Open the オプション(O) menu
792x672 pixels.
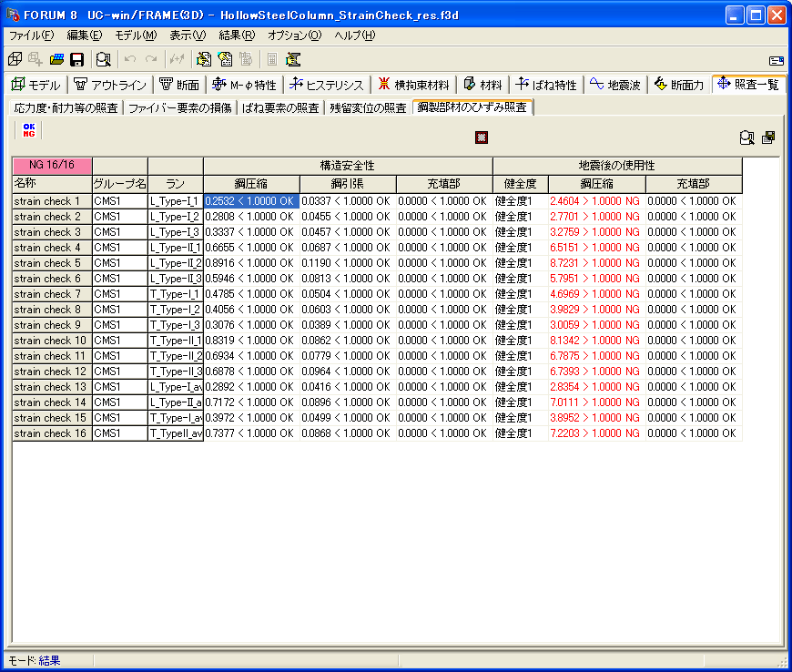[x=294, y=36]
